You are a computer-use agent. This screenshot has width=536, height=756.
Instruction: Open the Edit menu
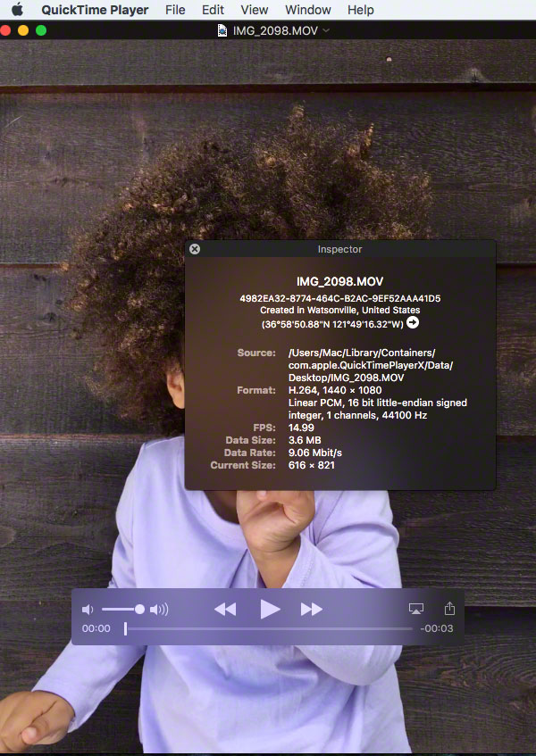coord(213,10)
